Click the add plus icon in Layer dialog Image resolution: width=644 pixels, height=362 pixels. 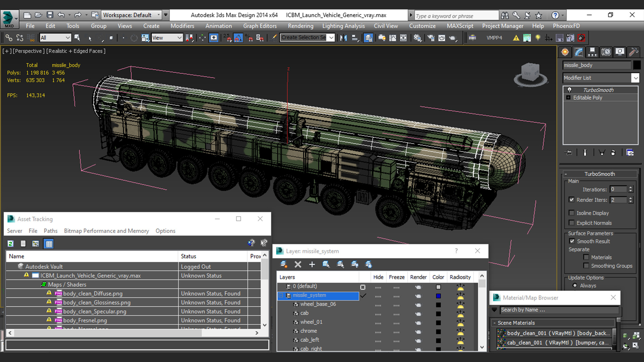(x=312, y=264)
